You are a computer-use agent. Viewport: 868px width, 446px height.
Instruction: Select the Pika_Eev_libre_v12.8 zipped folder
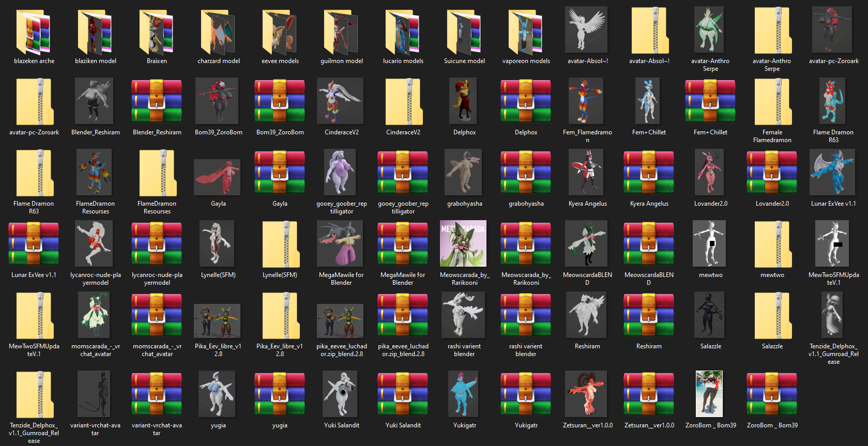(x=280, y=316)
